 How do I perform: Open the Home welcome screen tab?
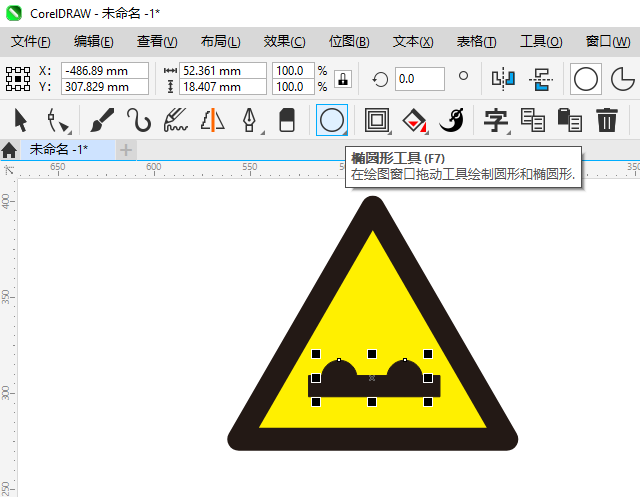click(9, 150)
